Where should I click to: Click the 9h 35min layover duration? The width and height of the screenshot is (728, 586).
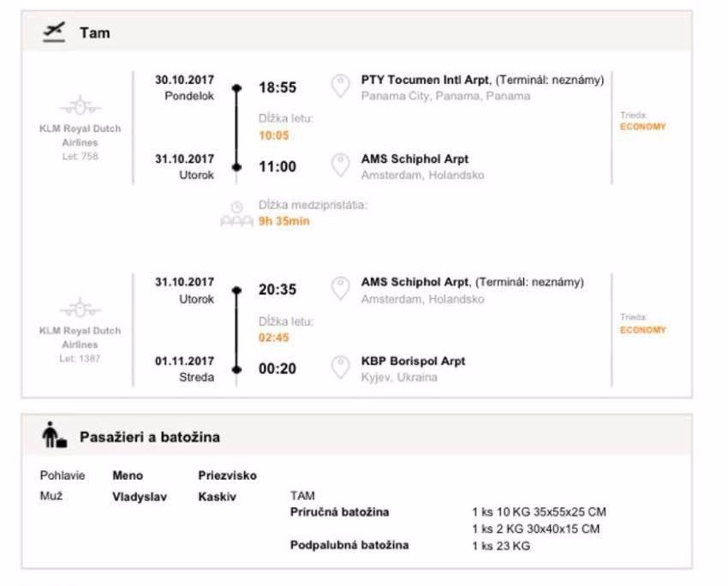click(x=284, y=221)
